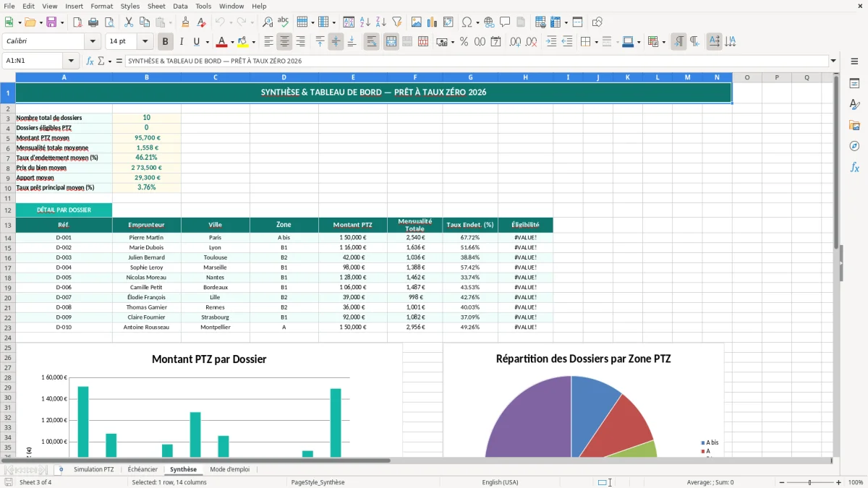
Task: Open Find & Replace
Action: 268,22
